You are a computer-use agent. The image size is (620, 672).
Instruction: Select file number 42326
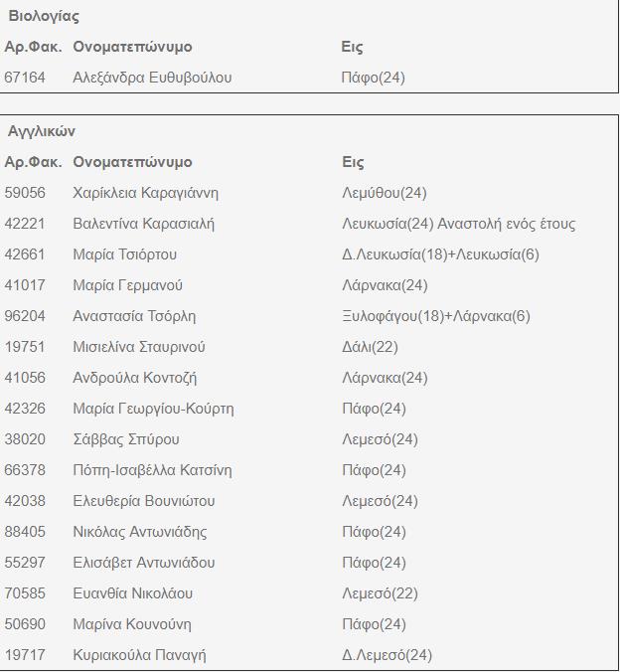[25, 409]
